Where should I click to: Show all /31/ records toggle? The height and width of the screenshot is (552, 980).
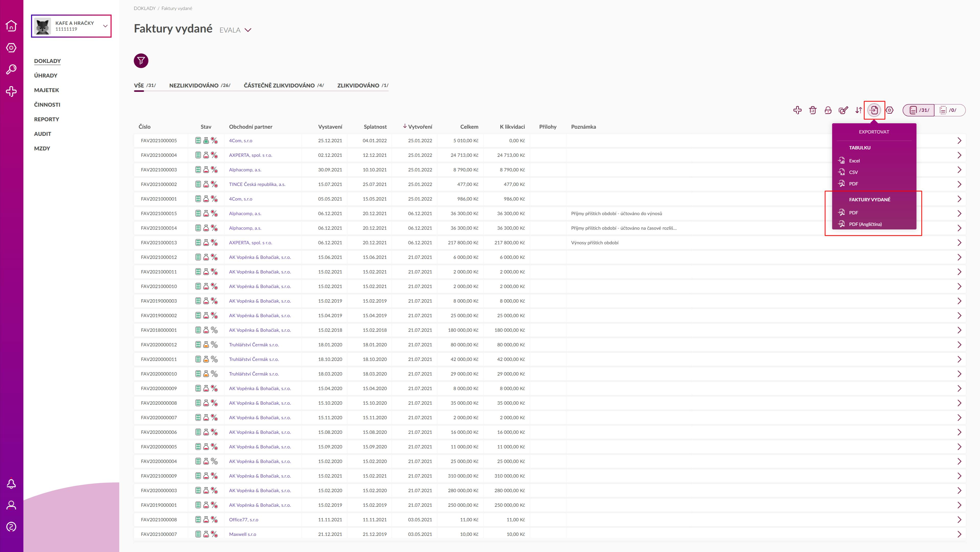(x=919, y=110)
